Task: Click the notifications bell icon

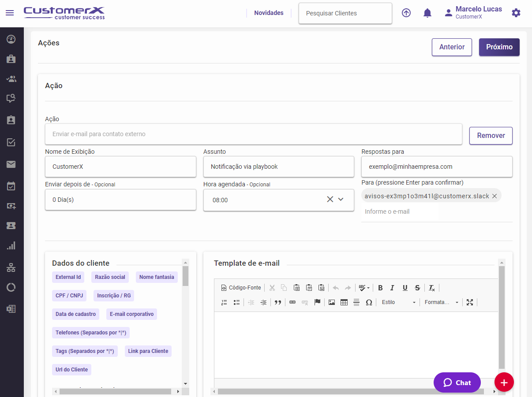Action: (427, 13)
